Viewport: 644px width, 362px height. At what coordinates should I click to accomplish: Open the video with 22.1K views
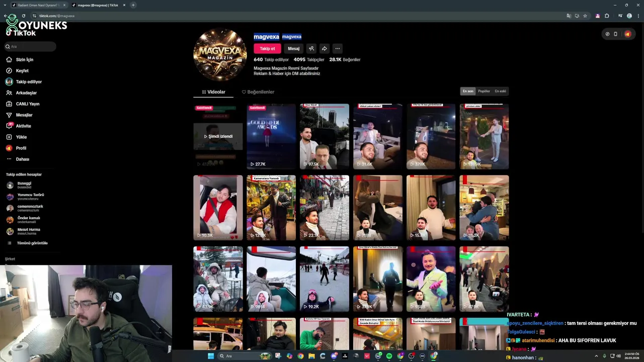click(325, 208)
